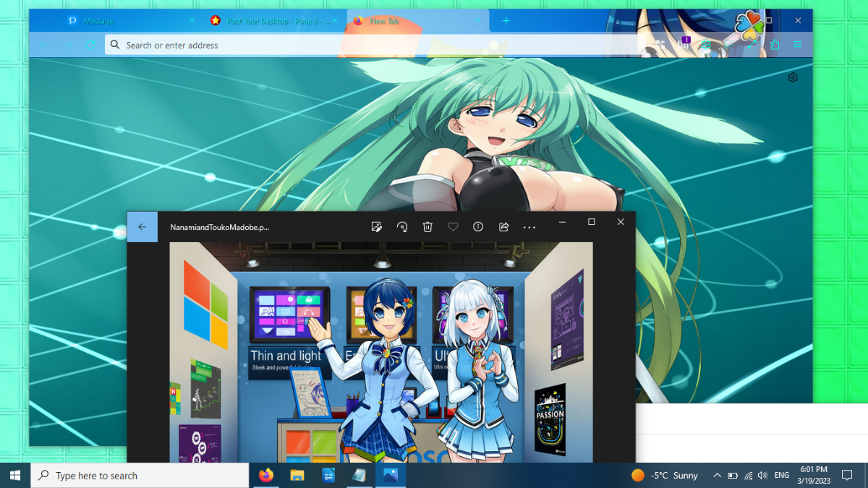Click Type here to search box
Screen dimensions: 868x488
[140, 475]
